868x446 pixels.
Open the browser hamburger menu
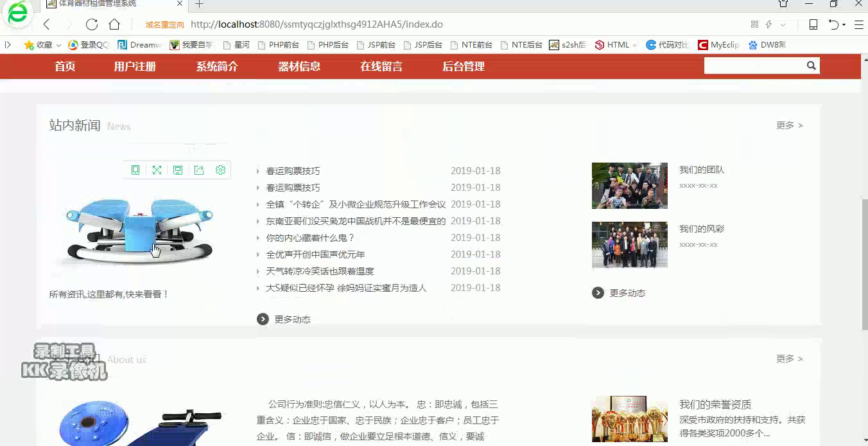click(858, 24)
